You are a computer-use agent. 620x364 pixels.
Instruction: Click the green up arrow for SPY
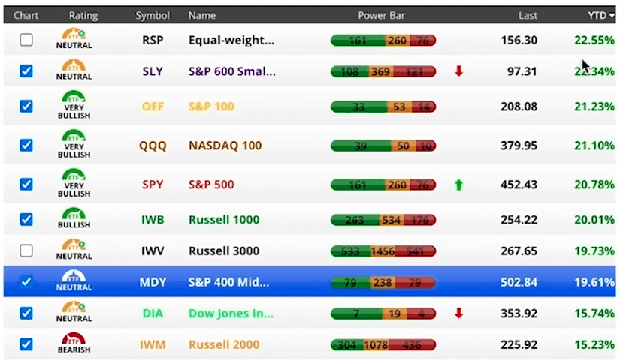458,185
